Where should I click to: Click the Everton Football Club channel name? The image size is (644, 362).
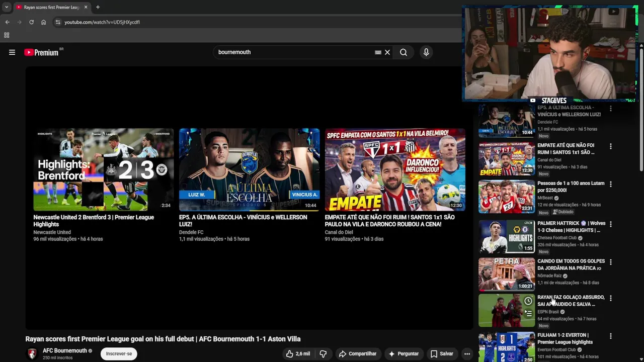(556, 349)
